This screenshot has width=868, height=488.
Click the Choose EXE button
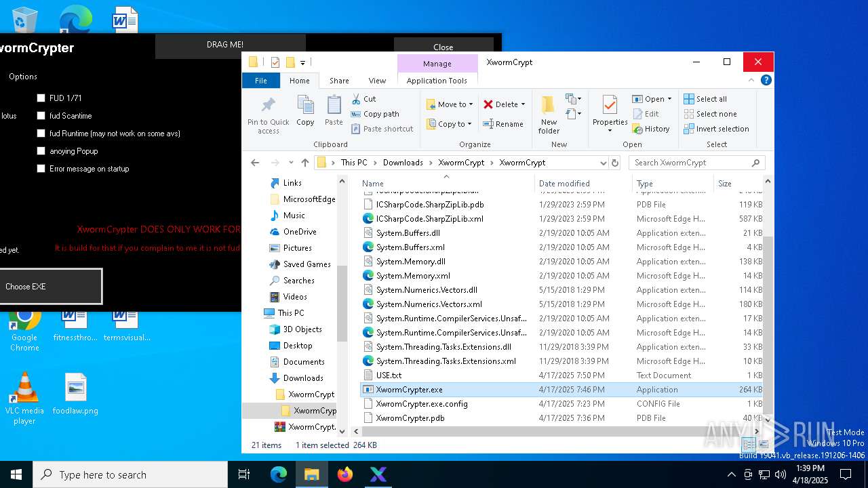tap(51, 287)
